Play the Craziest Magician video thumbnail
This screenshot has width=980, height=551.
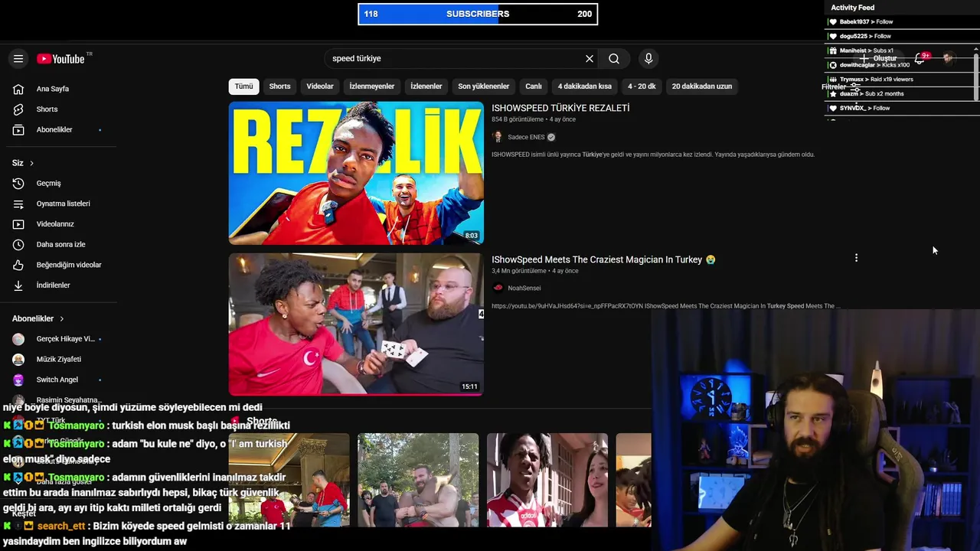coord(356,324)
